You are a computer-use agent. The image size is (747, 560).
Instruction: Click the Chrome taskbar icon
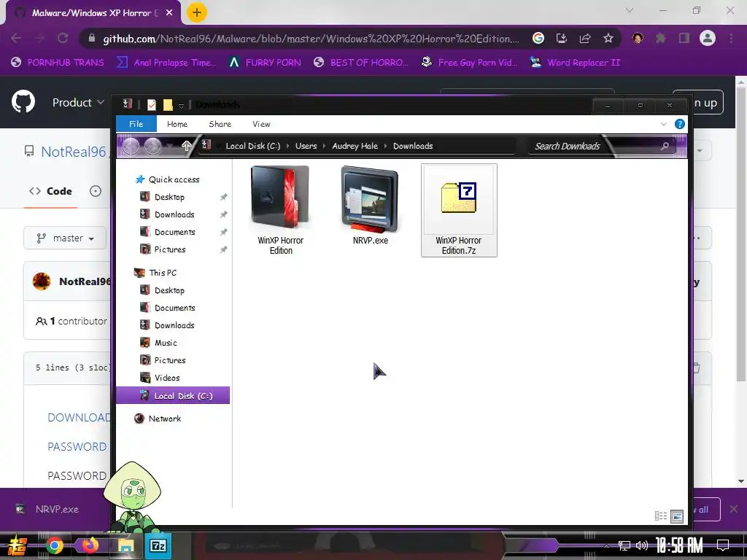tap(54, 545)
